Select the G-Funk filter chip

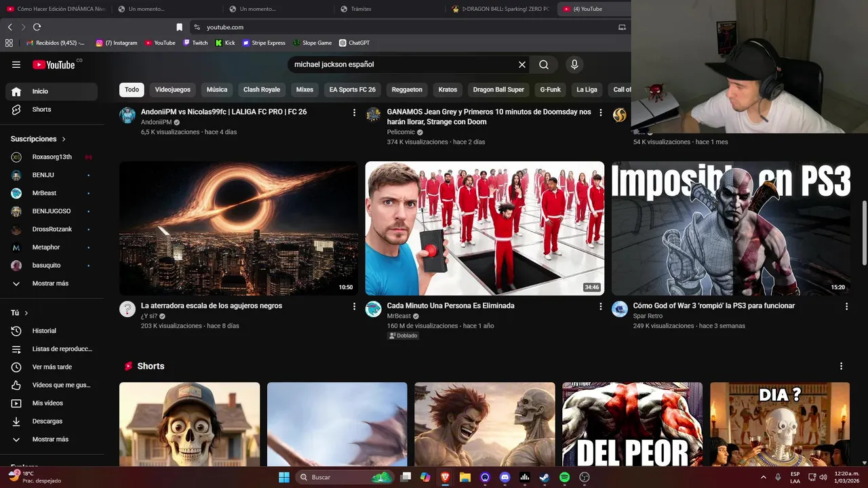[x=551, y=89]
